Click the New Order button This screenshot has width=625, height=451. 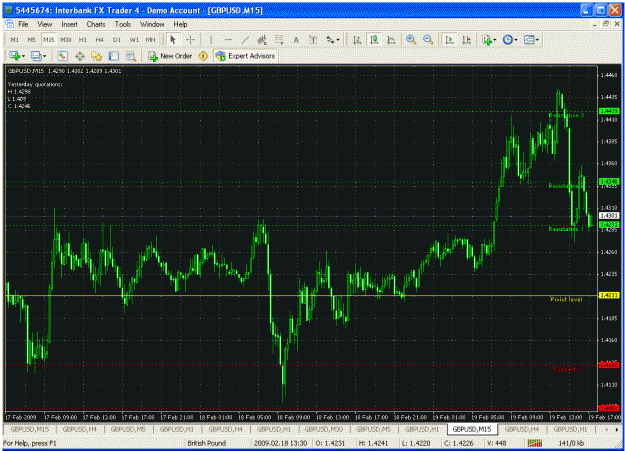coord(170,56)
